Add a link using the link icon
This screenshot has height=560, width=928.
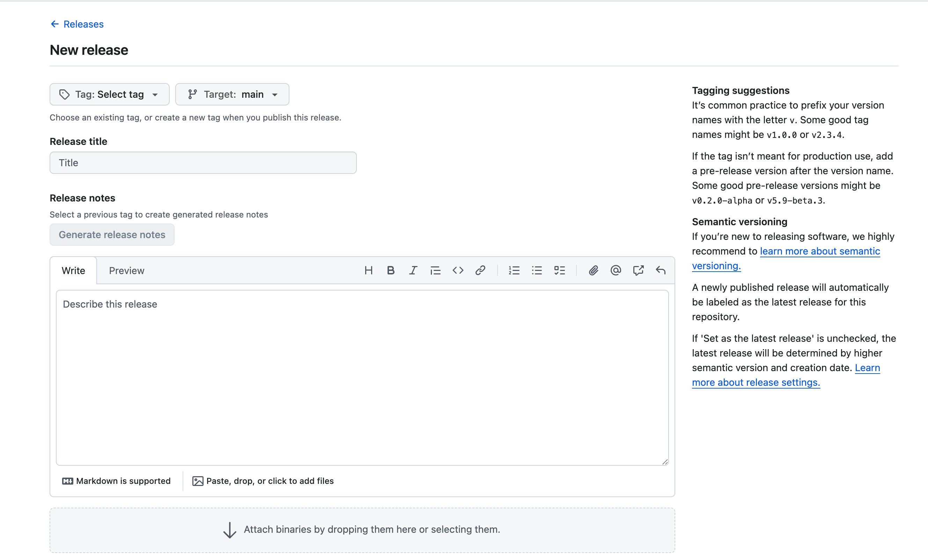click(480, 270)
